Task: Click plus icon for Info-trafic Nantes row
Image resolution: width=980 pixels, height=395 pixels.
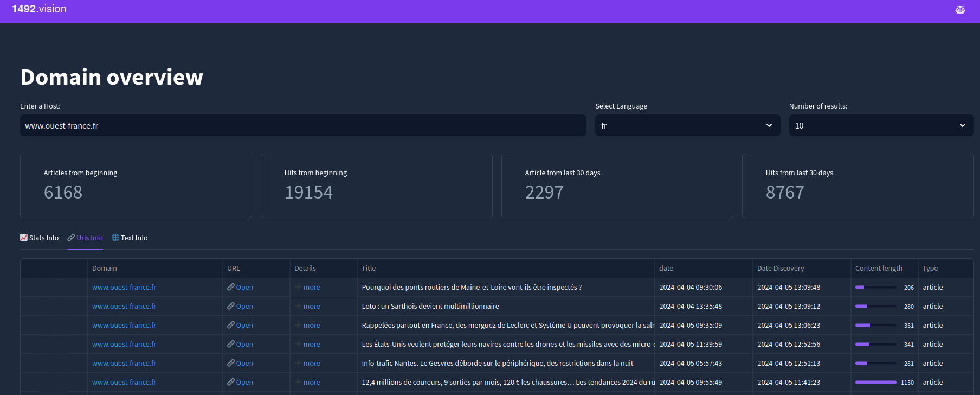Action: pos(298,363)
